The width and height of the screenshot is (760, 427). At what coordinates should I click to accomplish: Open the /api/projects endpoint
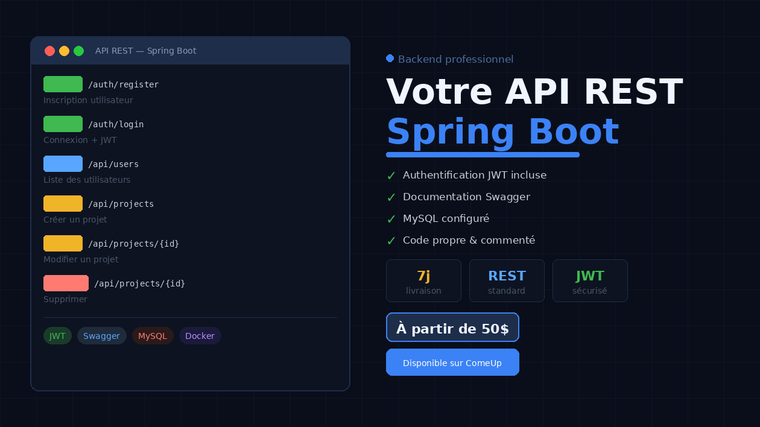(x=121, y=204)
